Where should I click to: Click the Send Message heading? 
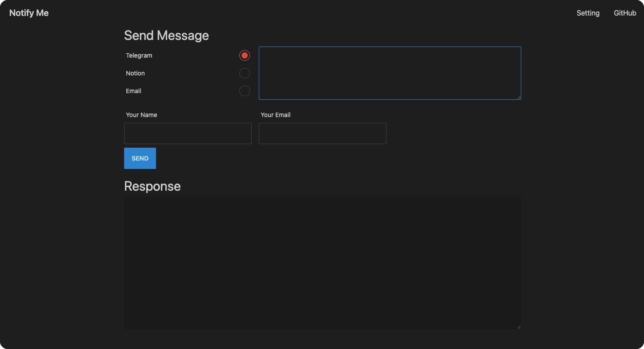(x=167, y=35)
